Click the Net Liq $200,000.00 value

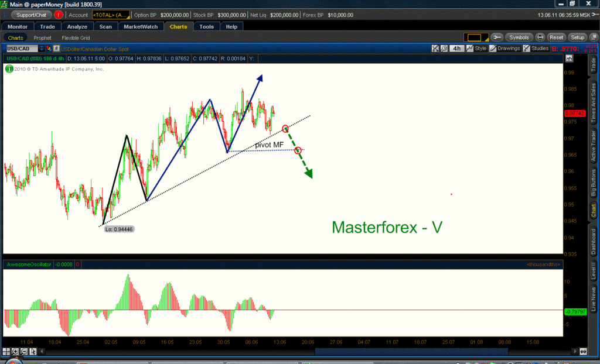(284, 15)
